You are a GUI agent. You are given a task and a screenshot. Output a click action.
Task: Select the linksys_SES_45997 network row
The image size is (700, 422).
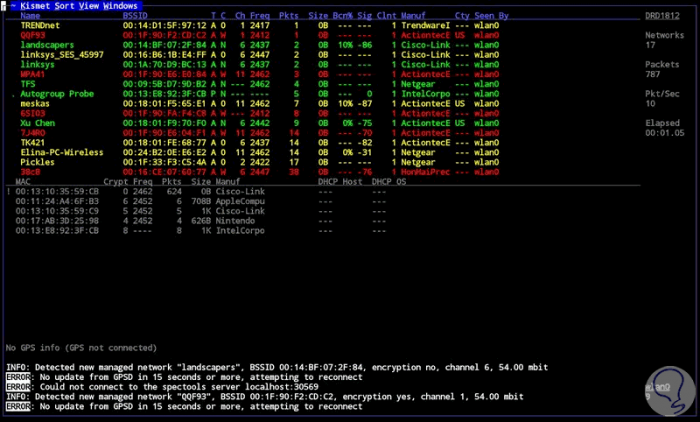259,55
